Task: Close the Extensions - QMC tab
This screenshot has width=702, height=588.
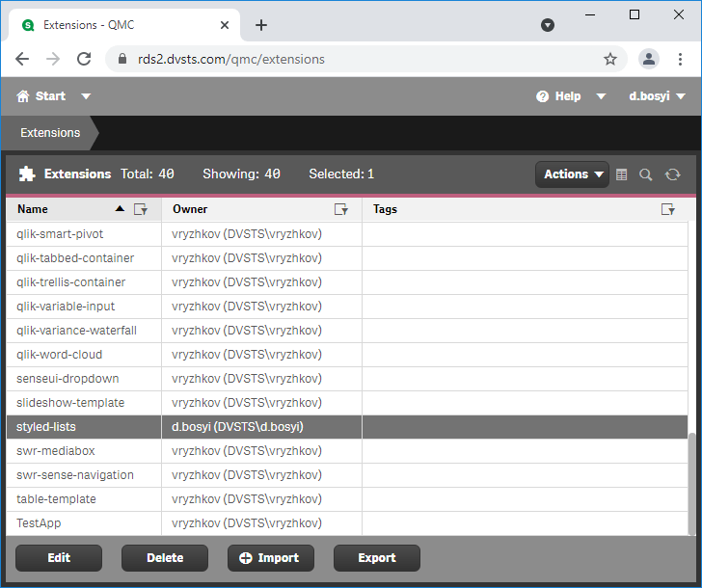Action: click(225, 25)
